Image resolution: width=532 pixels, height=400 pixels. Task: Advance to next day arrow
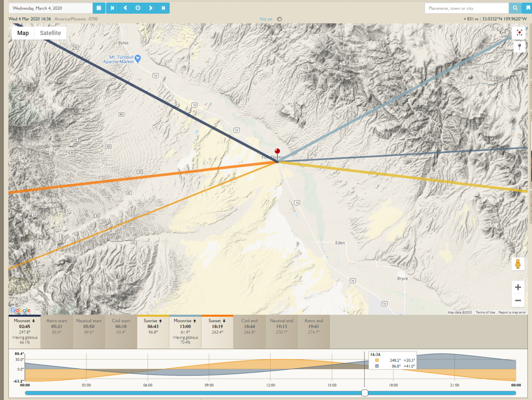click(x=151, y=8)
